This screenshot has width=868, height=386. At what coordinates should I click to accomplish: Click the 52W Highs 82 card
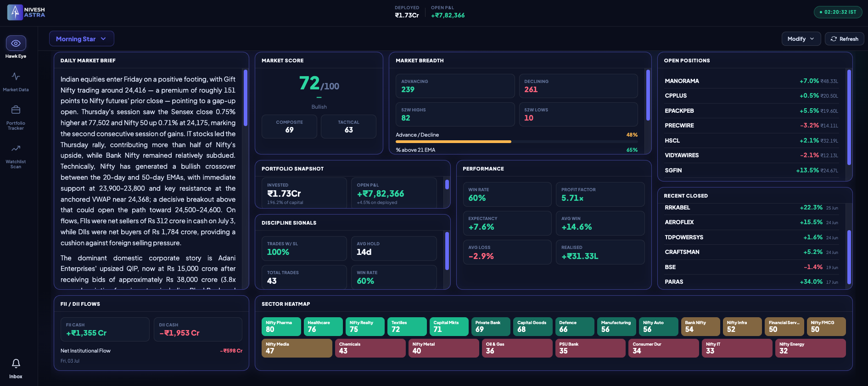[x=455, y=114]
